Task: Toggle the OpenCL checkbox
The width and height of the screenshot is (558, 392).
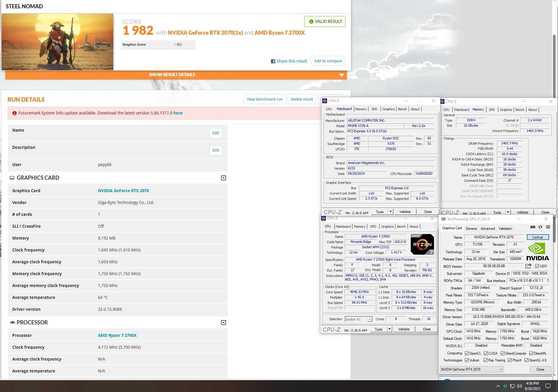Action: coord(467,353)
